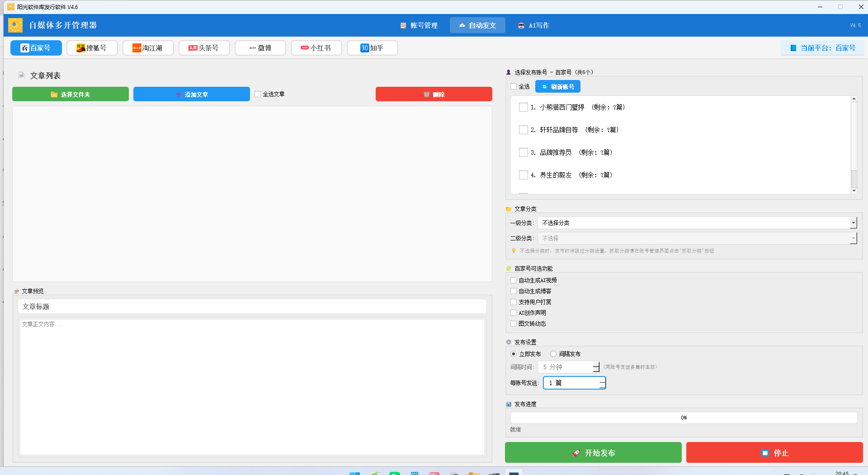Open the 账号管理 tab
The width and height of the screenshot is (868, 475).
pyautogui.click(x=419, y=25)
